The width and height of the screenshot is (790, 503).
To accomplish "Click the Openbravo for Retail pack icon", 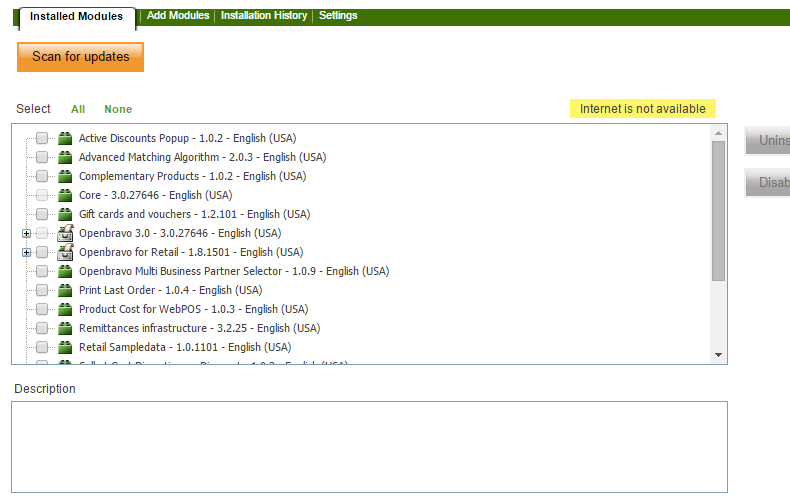I will (65, 252).
